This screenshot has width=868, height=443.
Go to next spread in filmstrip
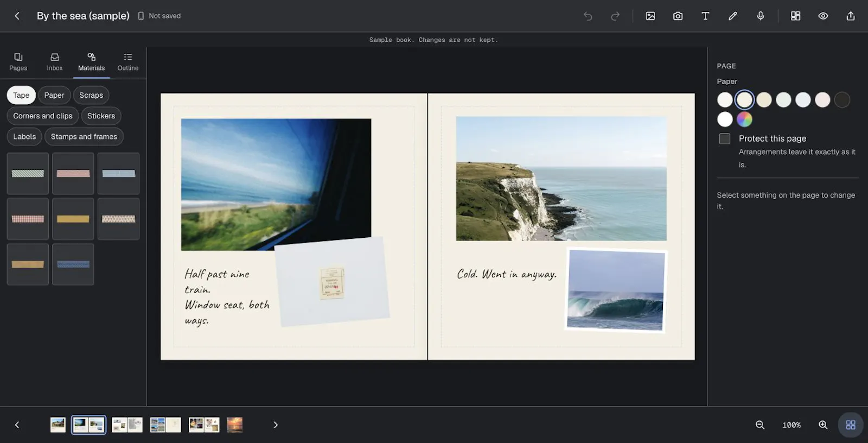[276, 425]
